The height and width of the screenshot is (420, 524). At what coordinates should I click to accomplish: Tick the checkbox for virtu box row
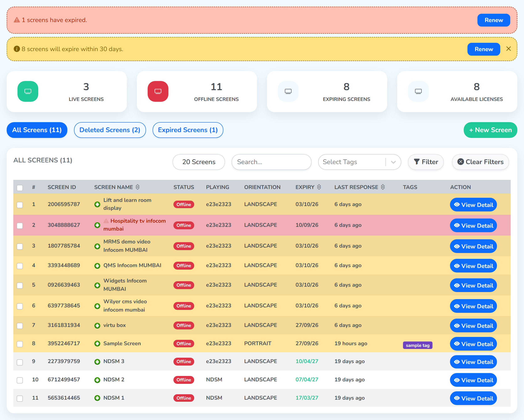pos(20,325)
